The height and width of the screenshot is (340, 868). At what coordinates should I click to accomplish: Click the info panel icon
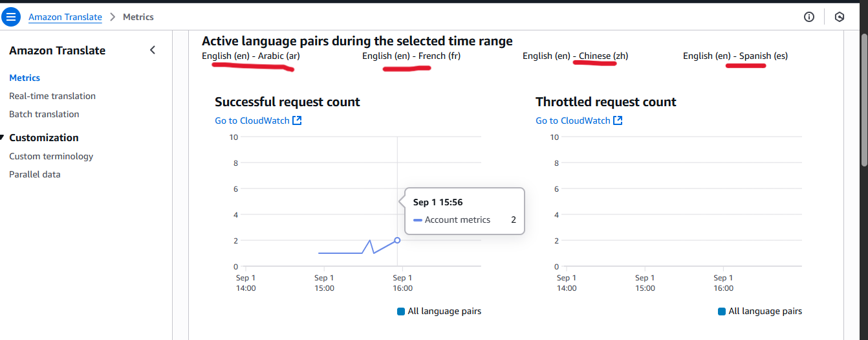[809, 17]
